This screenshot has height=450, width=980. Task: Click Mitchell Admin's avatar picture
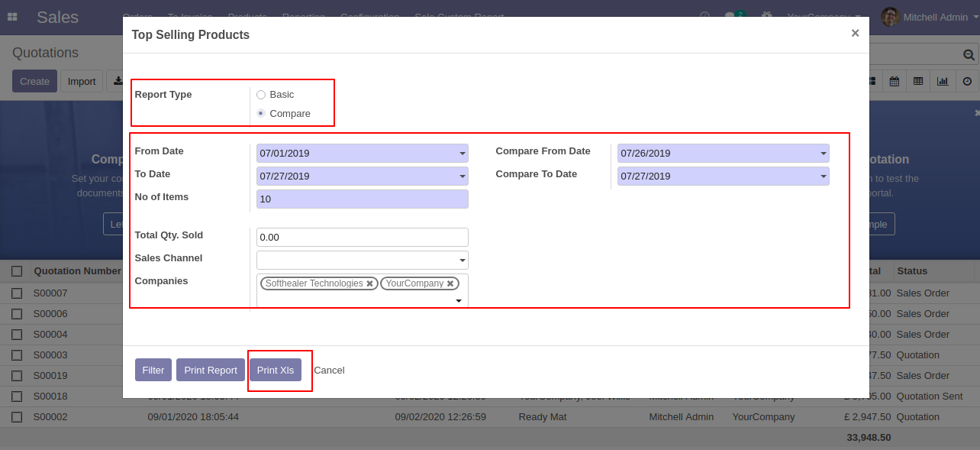pyautogui.click(x=890, y=17)
